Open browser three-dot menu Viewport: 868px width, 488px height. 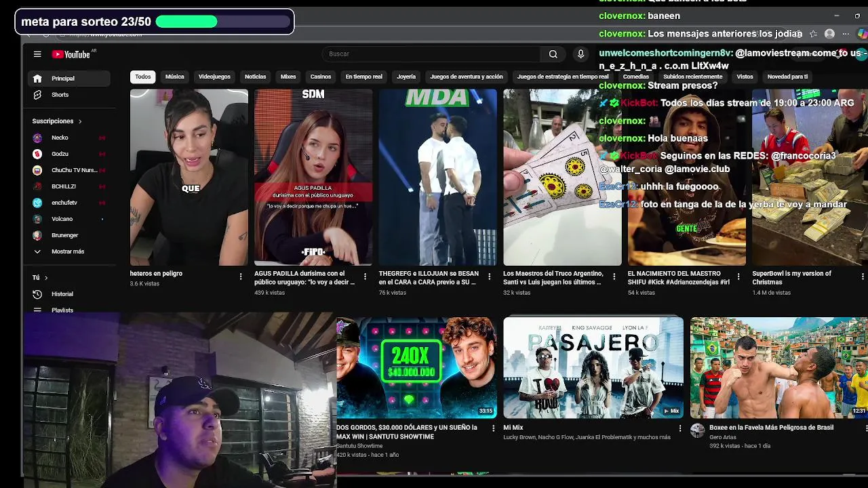[x=846, y=34]
